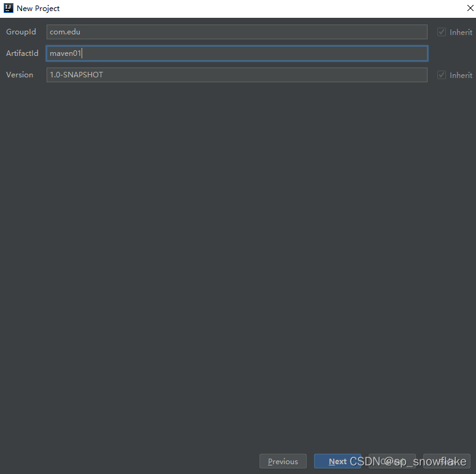Image resolution: width=476 pixels, height=474 pixels.
Task: Go back with the Previous button
Action: pyautogui.click(x=283, y=461)
